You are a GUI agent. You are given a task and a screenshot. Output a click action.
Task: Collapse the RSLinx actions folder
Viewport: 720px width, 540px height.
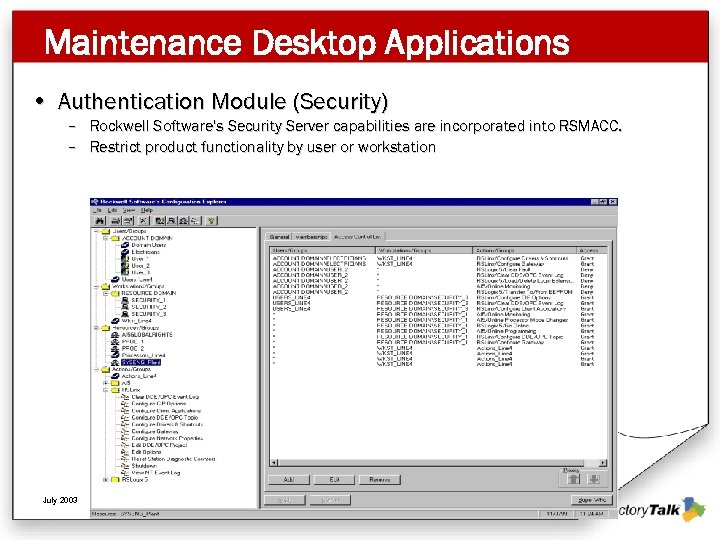(106, 390)
